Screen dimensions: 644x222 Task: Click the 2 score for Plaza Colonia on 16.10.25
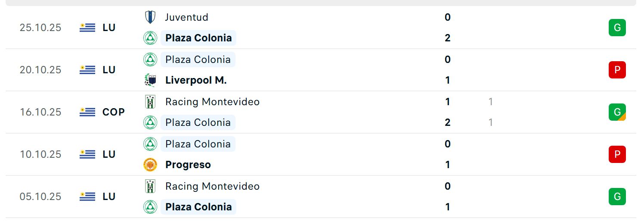448,122
